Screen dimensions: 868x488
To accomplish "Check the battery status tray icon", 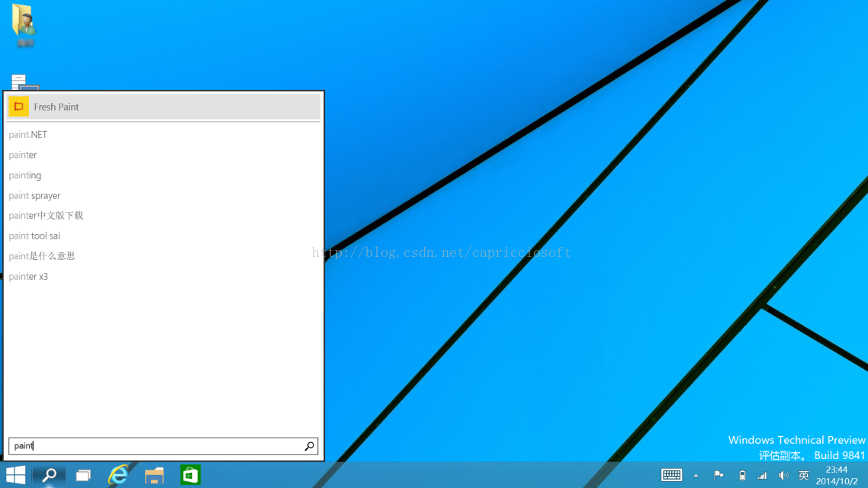I will [x=742, y=475].
